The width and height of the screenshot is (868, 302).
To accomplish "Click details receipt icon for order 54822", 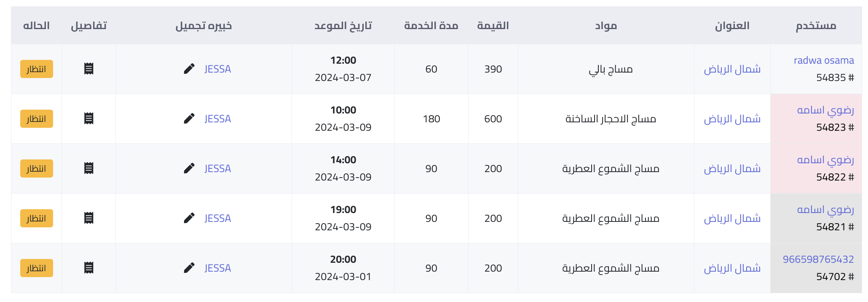I will (88, 168).
